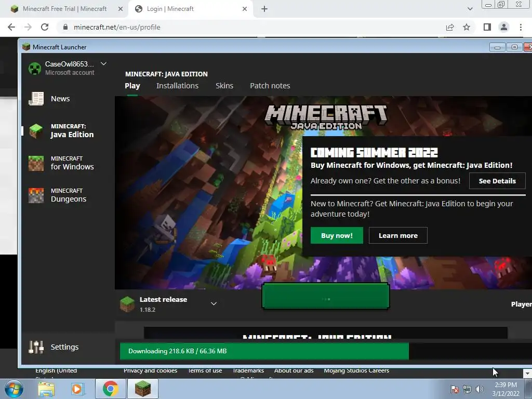The width and height of the screenshot is (532, 399).
Task: Switch to Minecraft Free Trial browser tab
Action: [x=64, y=9]
